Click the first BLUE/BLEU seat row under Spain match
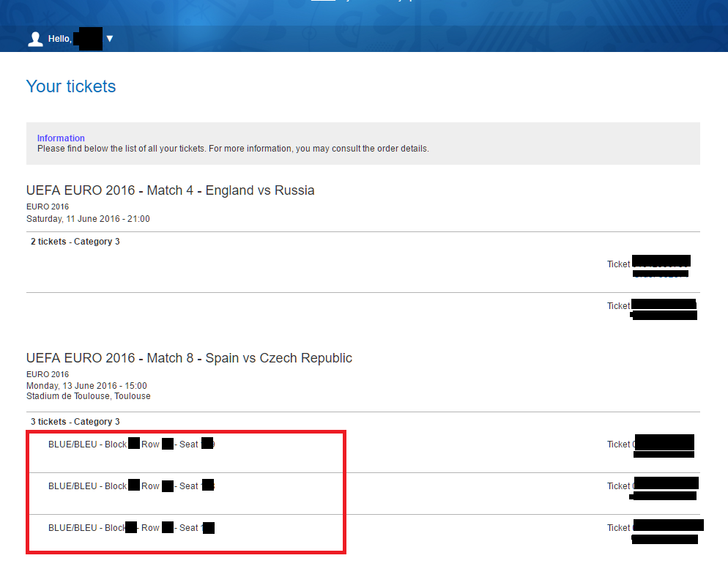 pyautogui.click(x=131, y=445)
